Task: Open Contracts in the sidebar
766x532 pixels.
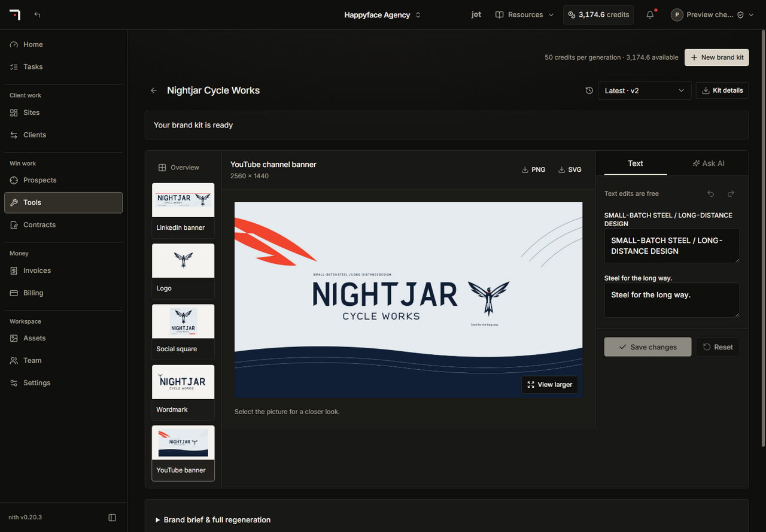Action: 63,224
